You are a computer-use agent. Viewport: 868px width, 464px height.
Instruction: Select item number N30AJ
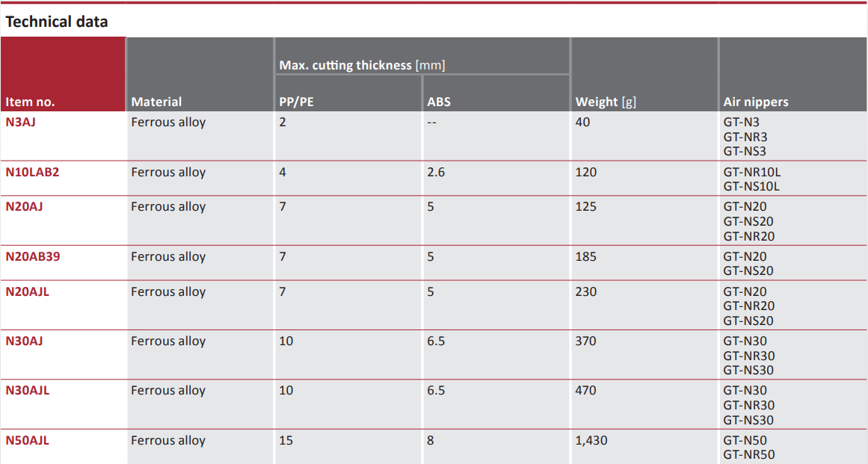[24, 341]
